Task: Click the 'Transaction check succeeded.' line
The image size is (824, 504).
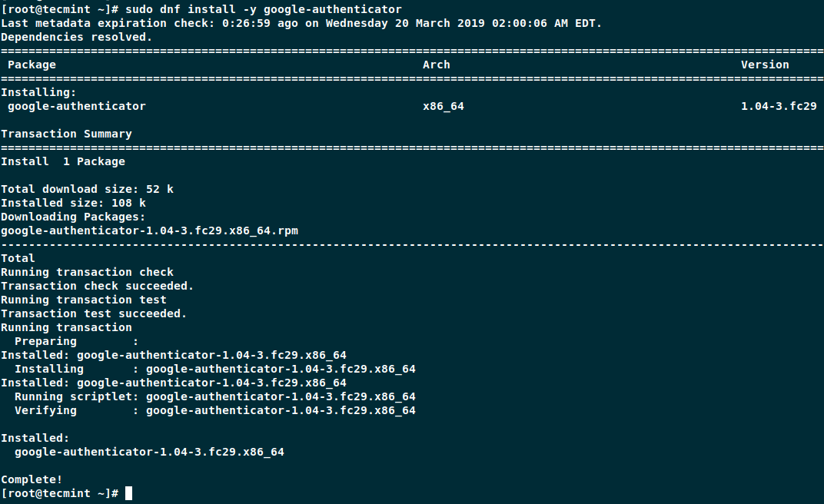Action: pos(97,286)
